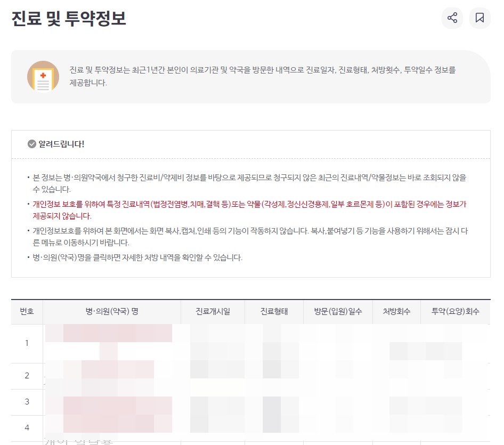Click the notice starting with 본 정보는 병·의원약국에서
Viewport: 504px width, 445px height.
tap(249, 183)
